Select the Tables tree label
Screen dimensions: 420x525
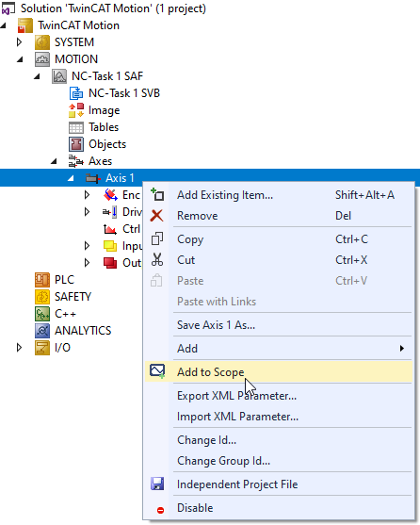[104, 127]
